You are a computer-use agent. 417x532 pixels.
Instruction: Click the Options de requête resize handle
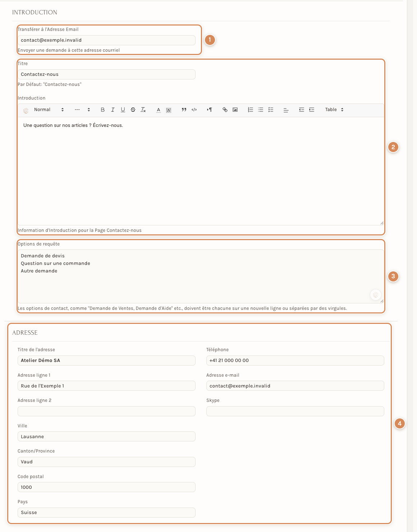coord(382,301)
